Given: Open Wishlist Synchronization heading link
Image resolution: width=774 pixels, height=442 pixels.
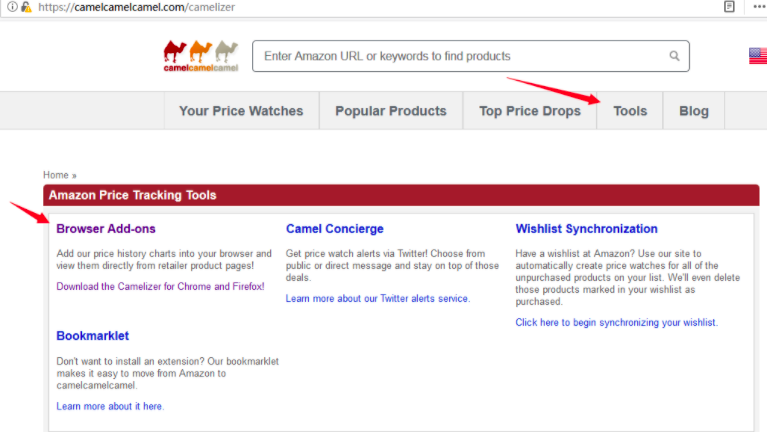Looking at the screenshot, I should tap(586, 229).
